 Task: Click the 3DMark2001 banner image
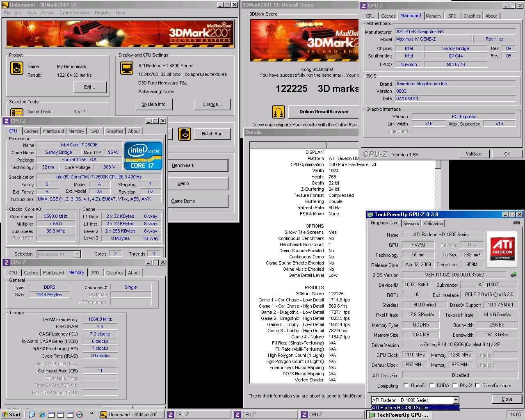pyautogui.click(x=120, y=34)
